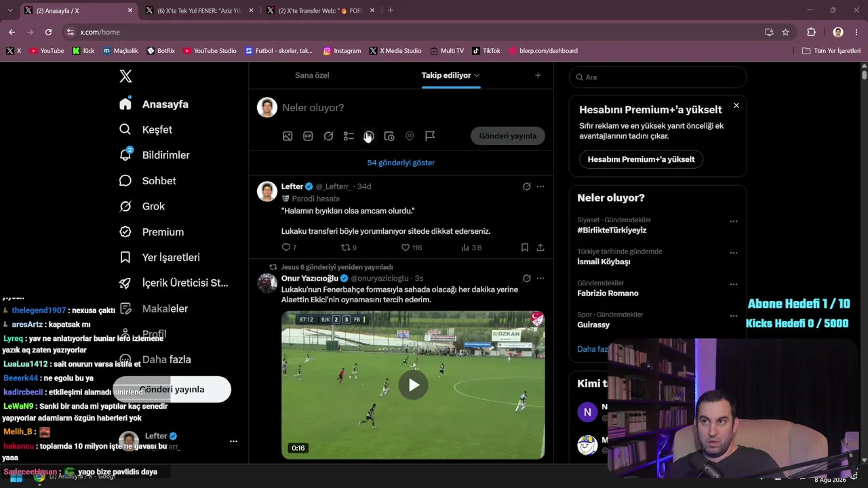Viewport: 868px width, 488px height.
Task: Open a new Chrome tab
Action: (x=390, y=10)
